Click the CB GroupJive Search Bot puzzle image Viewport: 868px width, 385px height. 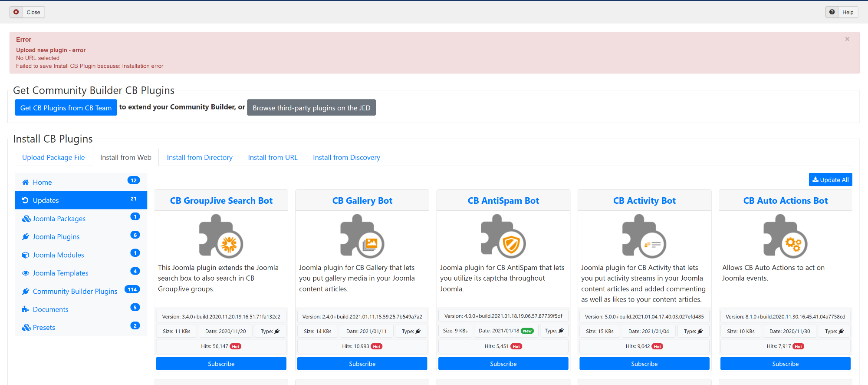tap(221, 236)
